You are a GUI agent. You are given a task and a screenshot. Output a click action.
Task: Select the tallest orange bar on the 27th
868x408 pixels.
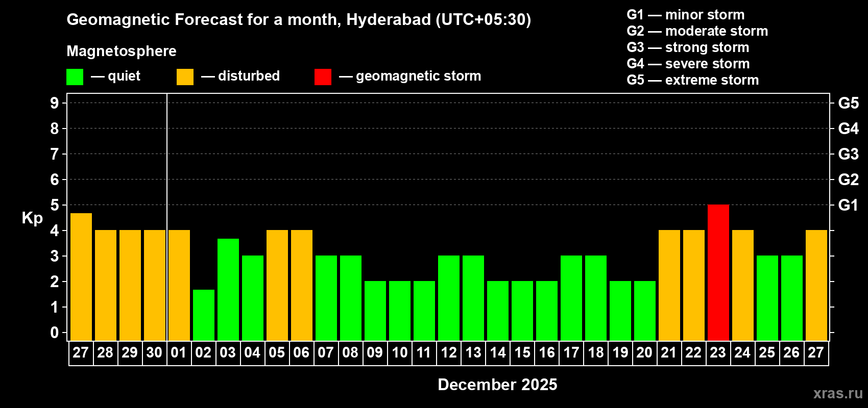click(81, 277)
